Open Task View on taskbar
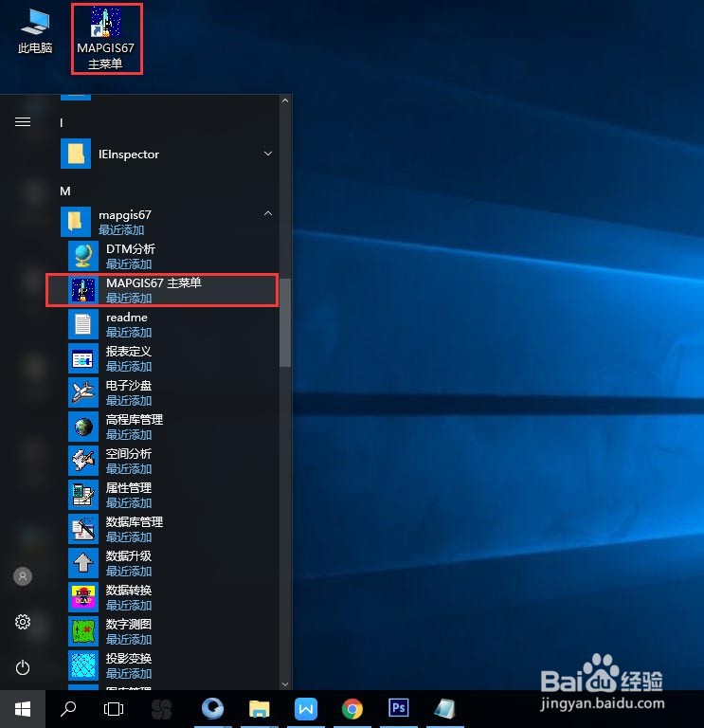704x728 pixels. pyautogui.click(x=114, y=709)
